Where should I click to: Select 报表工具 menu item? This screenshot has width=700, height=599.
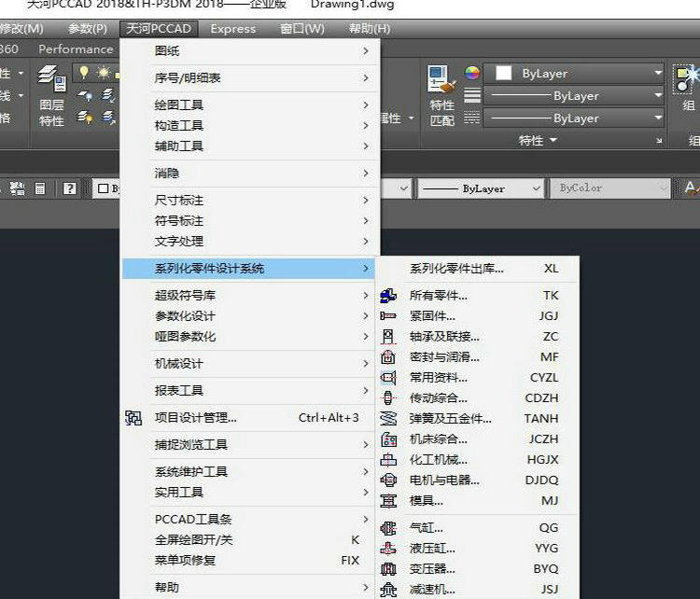pyautogui.click(x=247, y=391)
